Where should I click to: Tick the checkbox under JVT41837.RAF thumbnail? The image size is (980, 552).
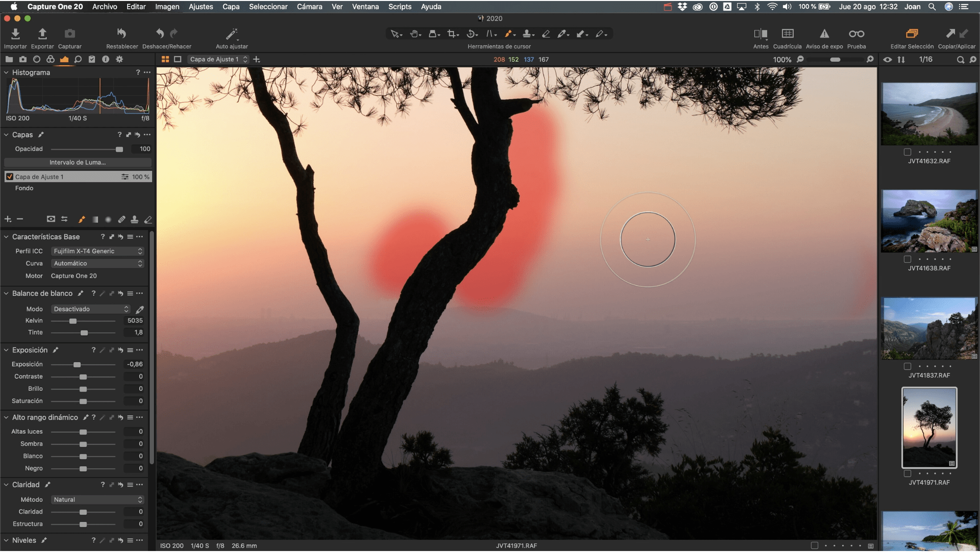[907, 366]
